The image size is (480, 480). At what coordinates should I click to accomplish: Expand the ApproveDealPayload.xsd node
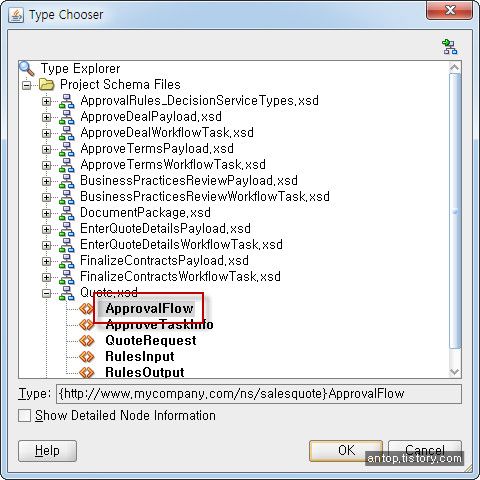tap(46, 117)
